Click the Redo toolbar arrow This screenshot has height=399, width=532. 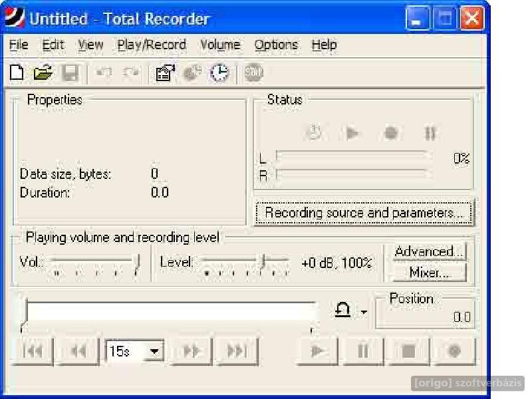[x=130, y=72]
